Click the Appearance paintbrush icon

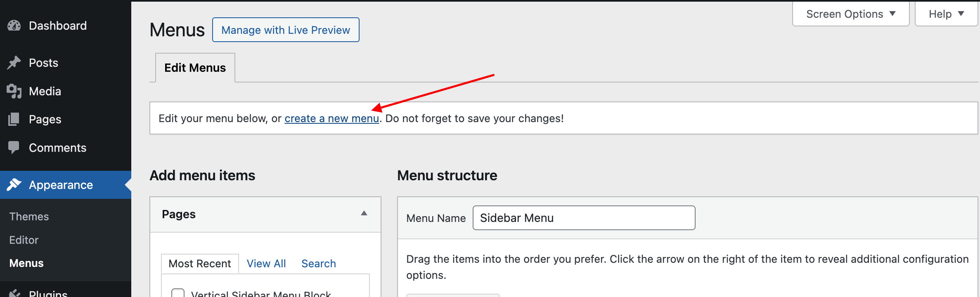pos(14,185)
